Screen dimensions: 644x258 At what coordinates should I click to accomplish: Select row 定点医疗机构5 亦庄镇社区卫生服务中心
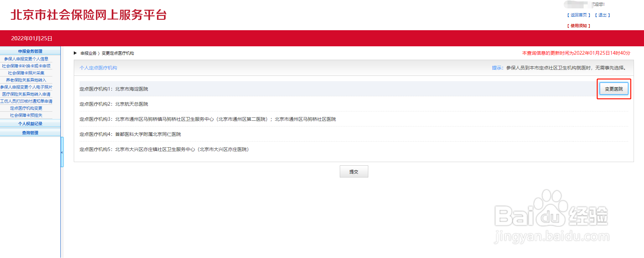tap(354, 149)
